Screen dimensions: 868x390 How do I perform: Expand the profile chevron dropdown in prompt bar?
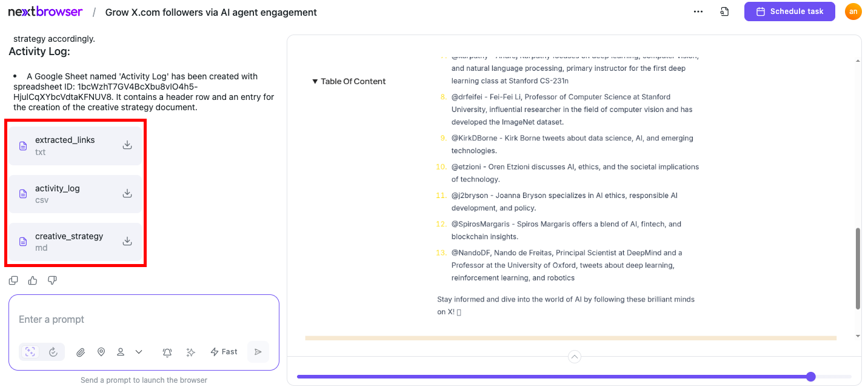coord(139,352)
